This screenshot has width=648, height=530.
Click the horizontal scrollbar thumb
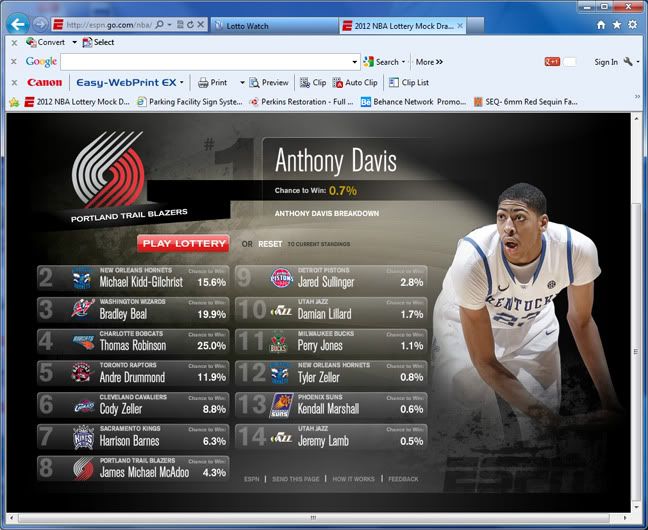[x=314, y=518]
